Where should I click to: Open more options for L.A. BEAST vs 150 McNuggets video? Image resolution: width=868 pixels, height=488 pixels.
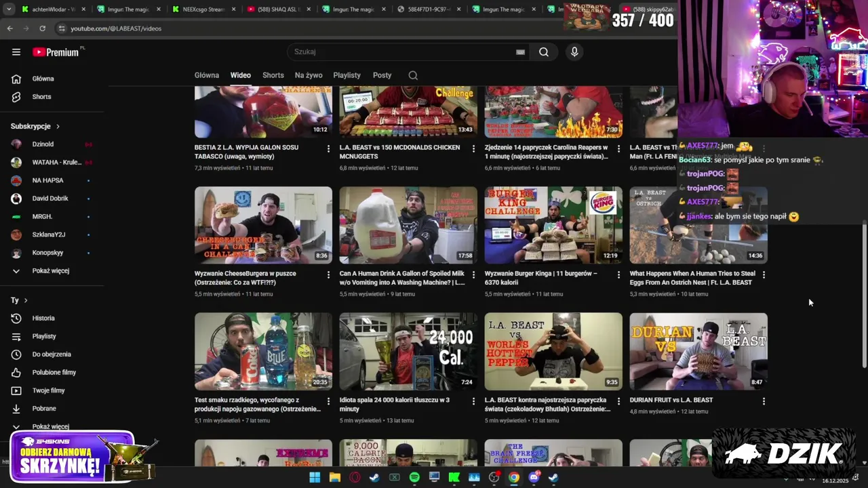(473, 148)
